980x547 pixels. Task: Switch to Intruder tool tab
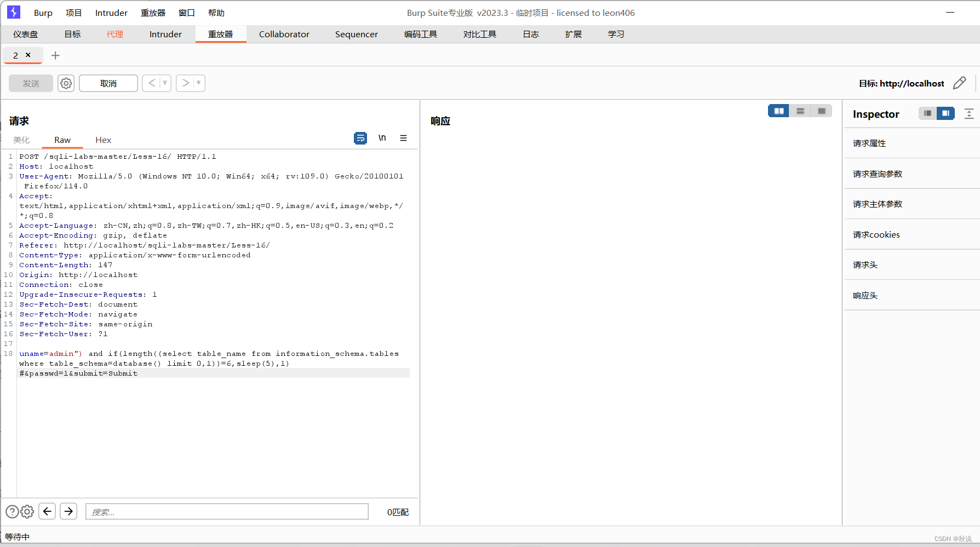(x=165, y=34)
